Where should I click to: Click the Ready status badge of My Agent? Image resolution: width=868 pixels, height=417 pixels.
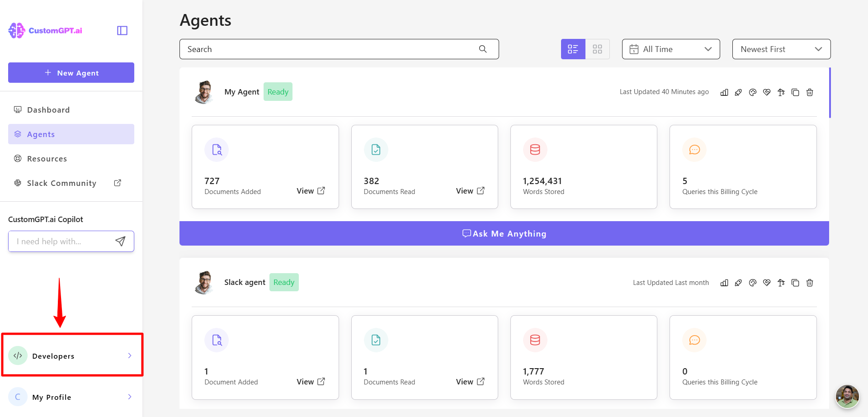coord(278,92)
